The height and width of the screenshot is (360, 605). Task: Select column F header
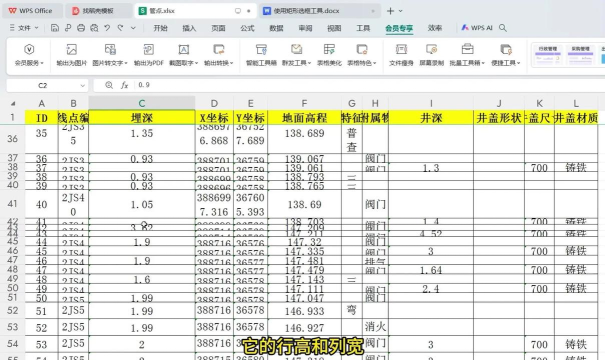304,103
